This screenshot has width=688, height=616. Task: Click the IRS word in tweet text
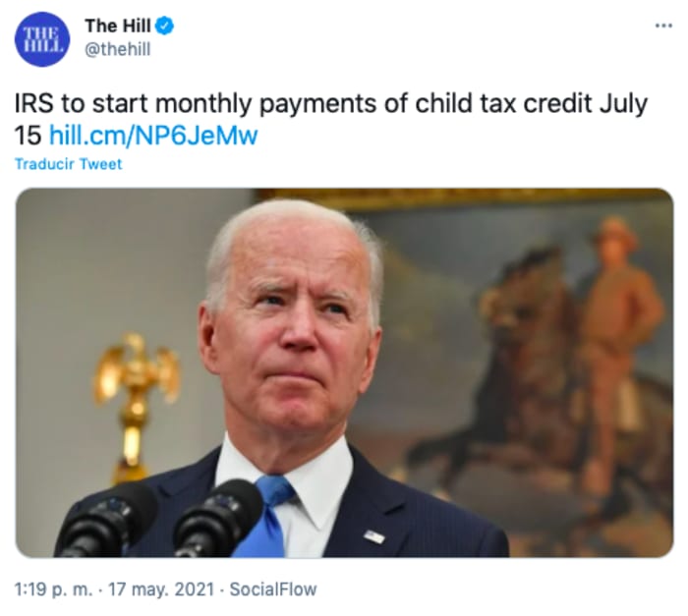pos(34,103)
